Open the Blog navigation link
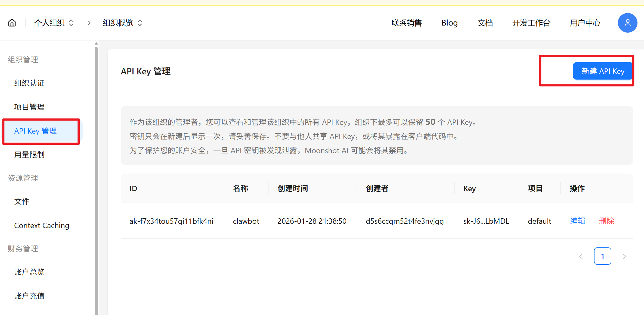Viewport: 644px width, 315px height. (x=450, y=23)
